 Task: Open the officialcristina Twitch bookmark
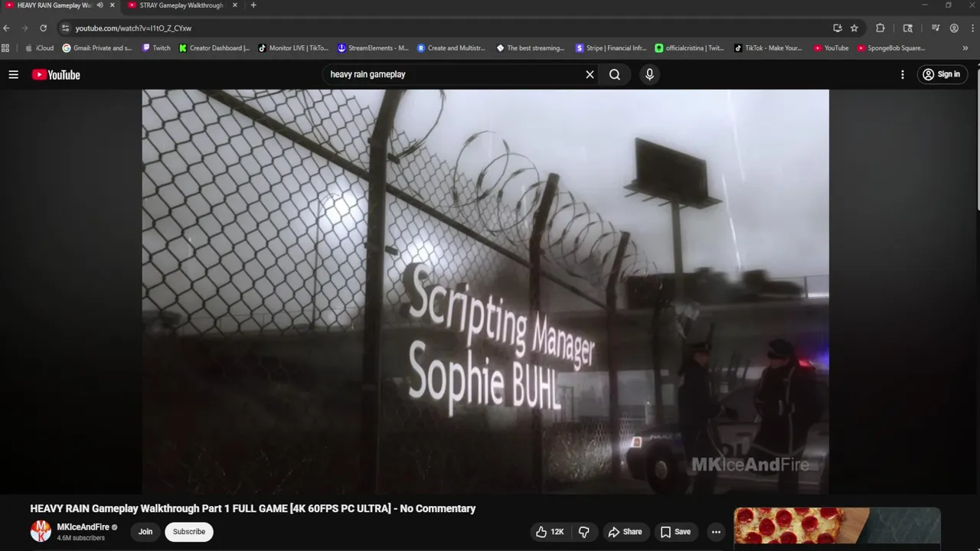pos(690,48)
